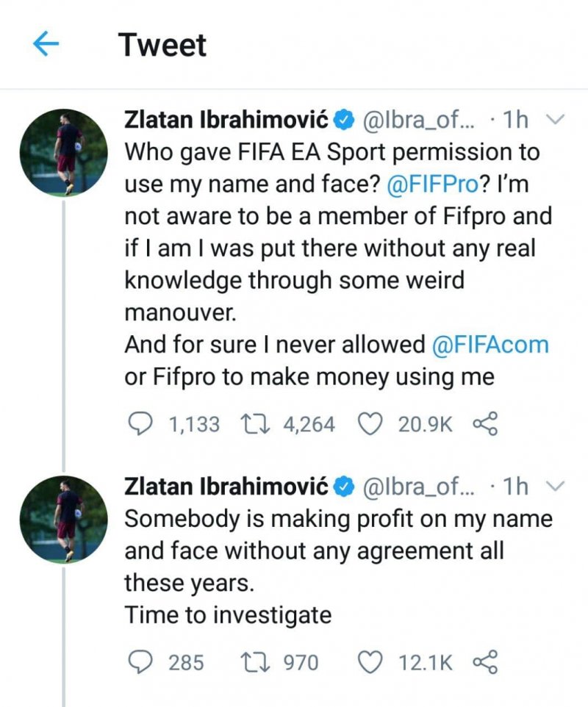The width and height of the screenshot is (588, 707).
Task: Tap the back arrow icon
Action: (46, 46)
